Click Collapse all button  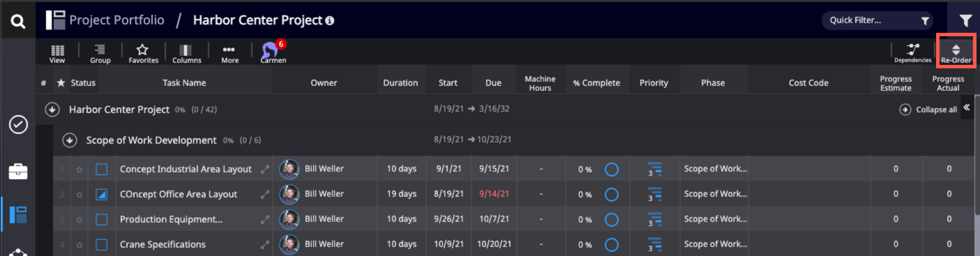pos(927,110)
